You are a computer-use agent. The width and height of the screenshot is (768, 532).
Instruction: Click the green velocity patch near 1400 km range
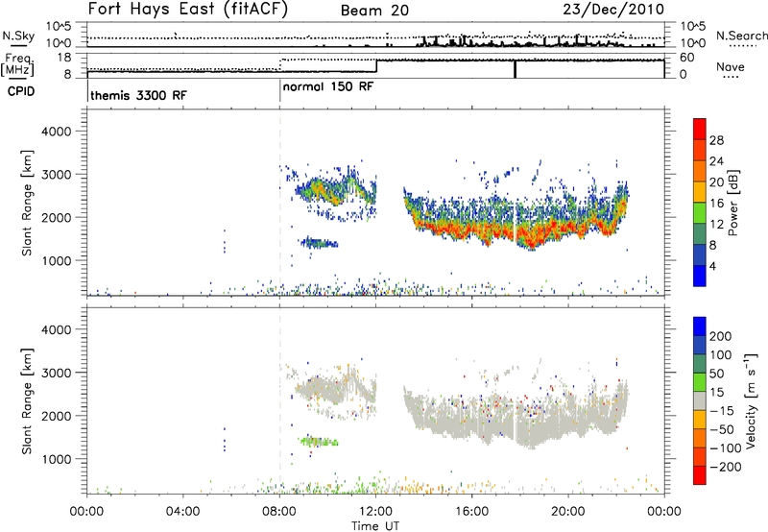[320, 442]
